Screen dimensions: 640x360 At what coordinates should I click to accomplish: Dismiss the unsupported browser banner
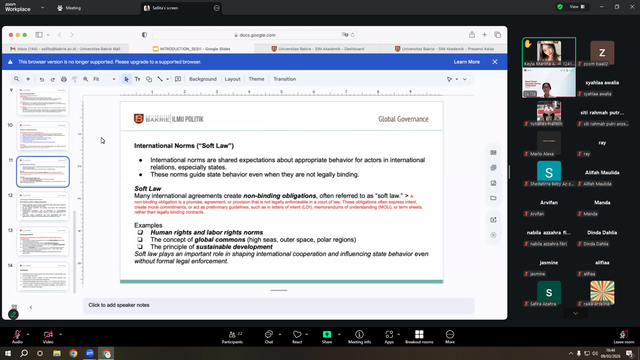coord(495,62)
